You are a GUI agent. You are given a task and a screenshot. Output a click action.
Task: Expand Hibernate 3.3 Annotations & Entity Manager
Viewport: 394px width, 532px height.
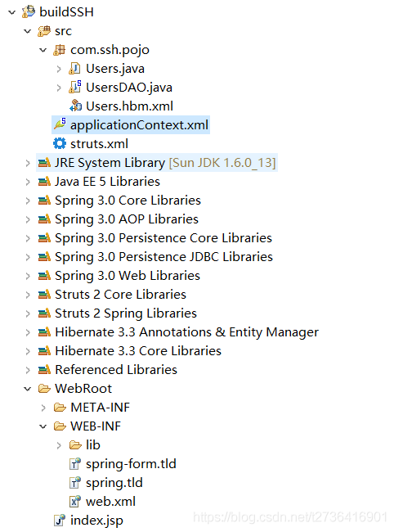28,332
